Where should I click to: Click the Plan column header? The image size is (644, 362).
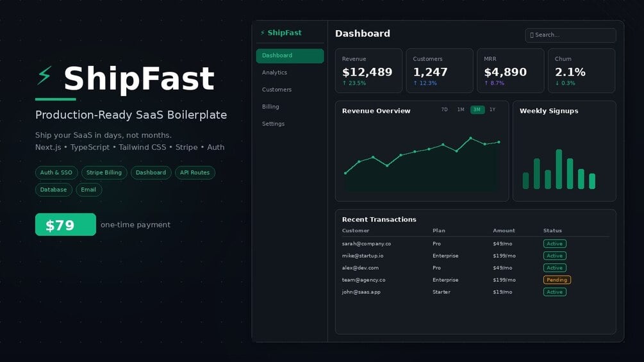439,231
